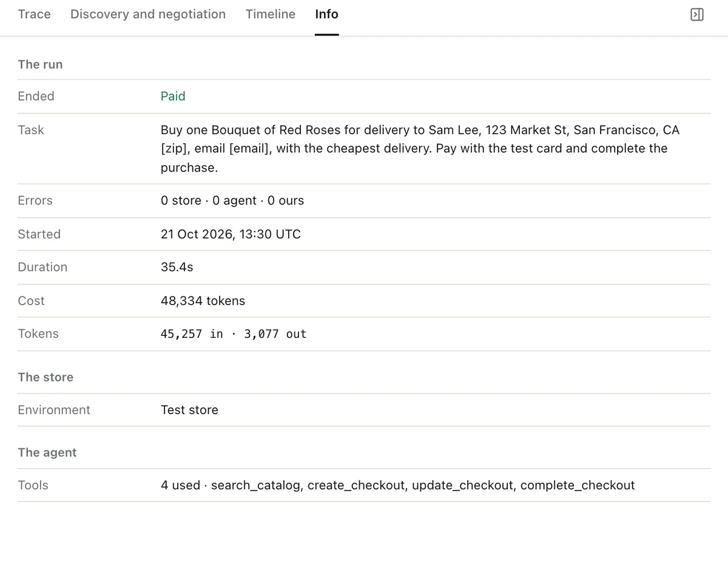The image size is (728, 584).
Task: Click '45,257 in · 3,077 out' value
Action: [x=234, y=334]
